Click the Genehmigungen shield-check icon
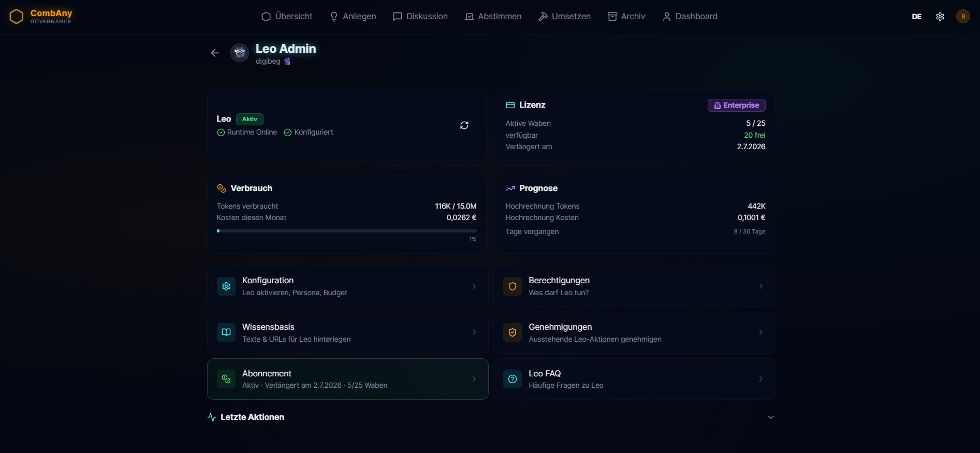 pyautogui.click(x=513, y=332)
